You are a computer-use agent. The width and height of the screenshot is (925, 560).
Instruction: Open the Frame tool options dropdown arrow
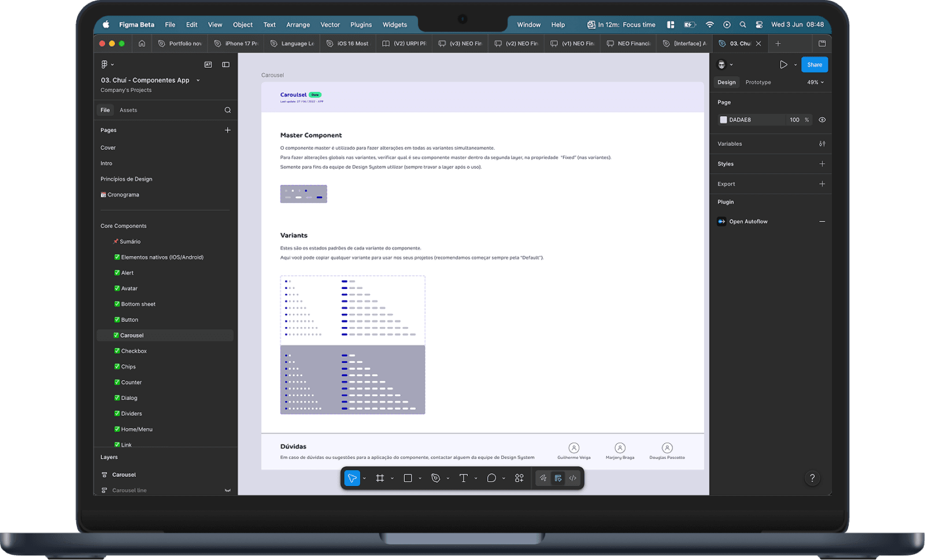[392, 479]
